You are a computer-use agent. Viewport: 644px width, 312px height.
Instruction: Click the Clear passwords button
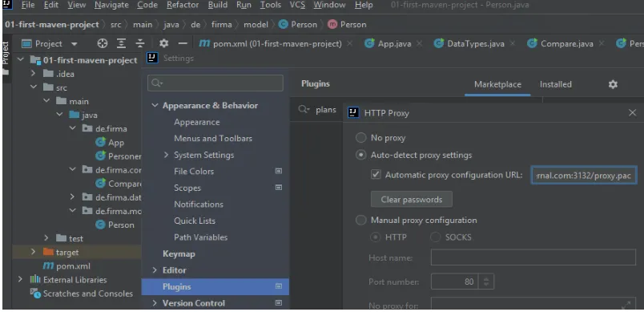(x=411, y=200)
